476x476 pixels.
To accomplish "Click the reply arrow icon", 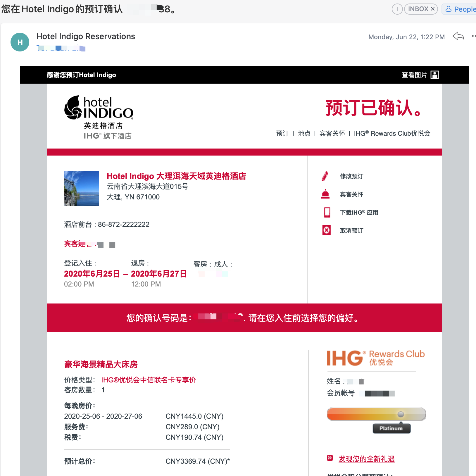I will 458,37.
